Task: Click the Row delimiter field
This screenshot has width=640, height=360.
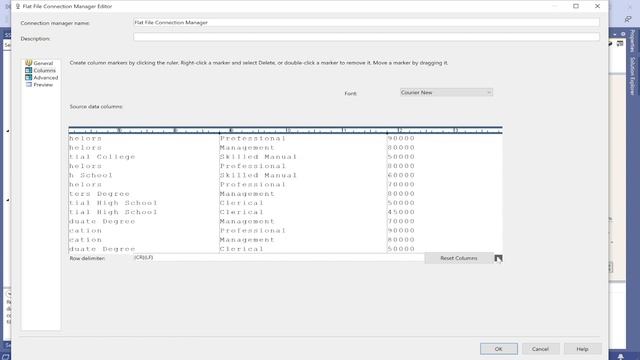Action: (279, 258)
